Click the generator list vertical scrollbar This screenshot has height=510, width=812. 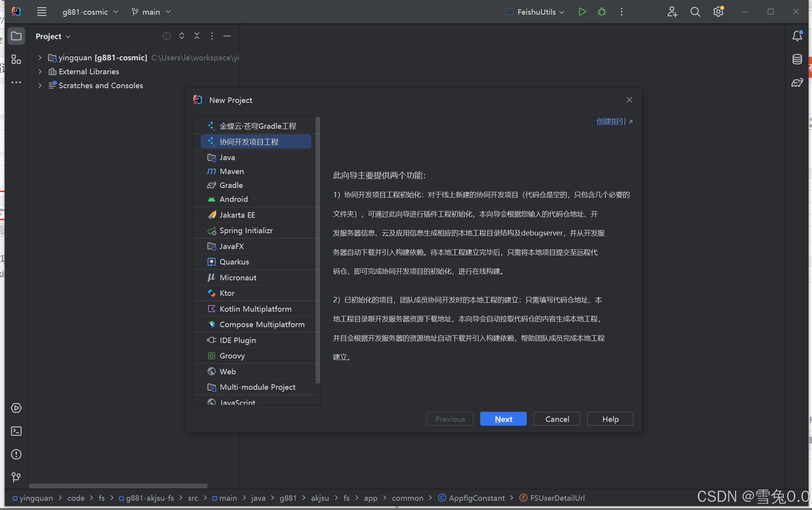point(318,250)
